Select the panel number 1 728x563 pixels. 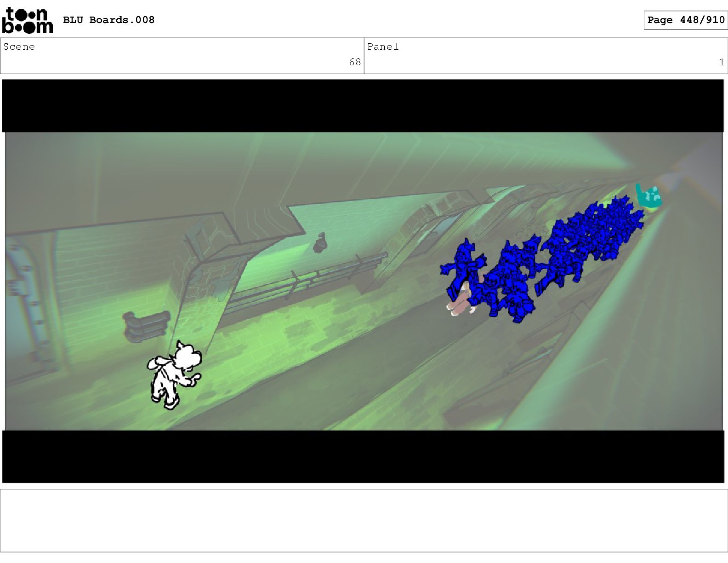coord(722,62)
